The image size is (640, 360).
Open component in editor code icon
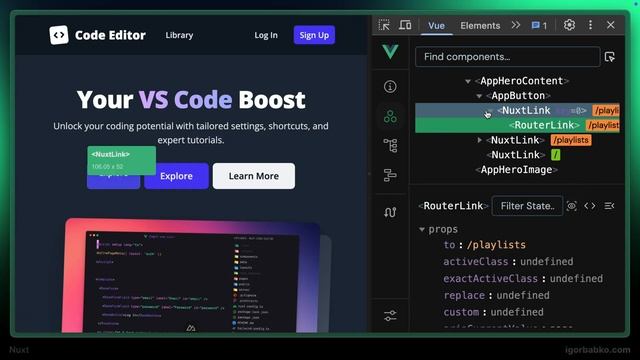click(590, 206)
